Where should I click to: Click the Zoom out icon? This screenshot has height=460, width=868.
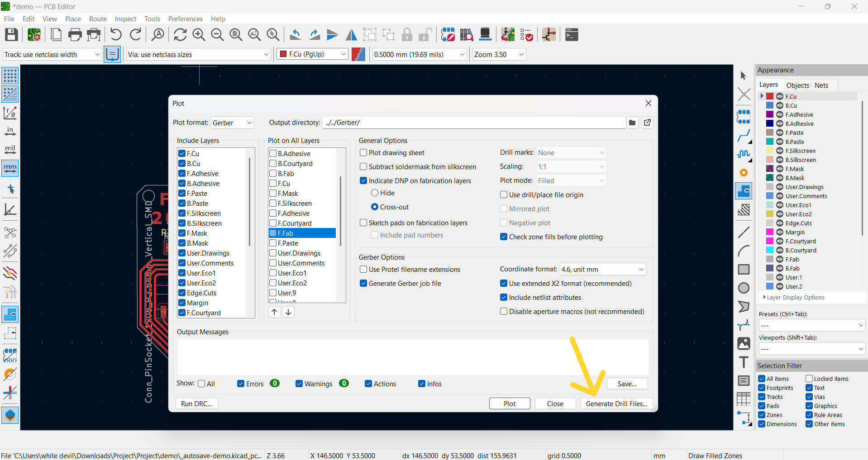point(217,35)
